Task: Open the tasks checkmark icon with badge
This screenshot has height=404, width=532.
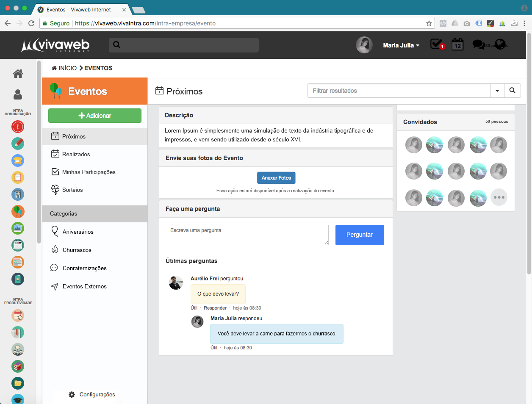Action: tap(436, 44)
